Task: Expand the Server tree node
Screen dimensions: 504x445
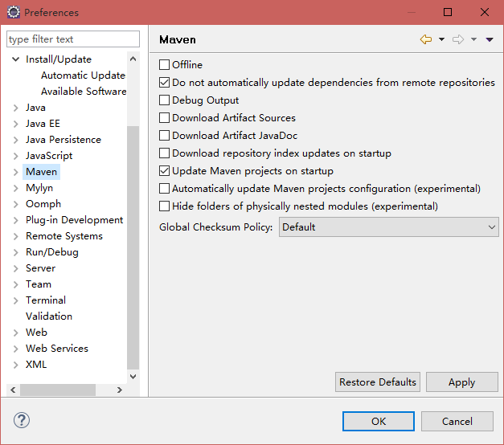Action: [x=15, y=268]
